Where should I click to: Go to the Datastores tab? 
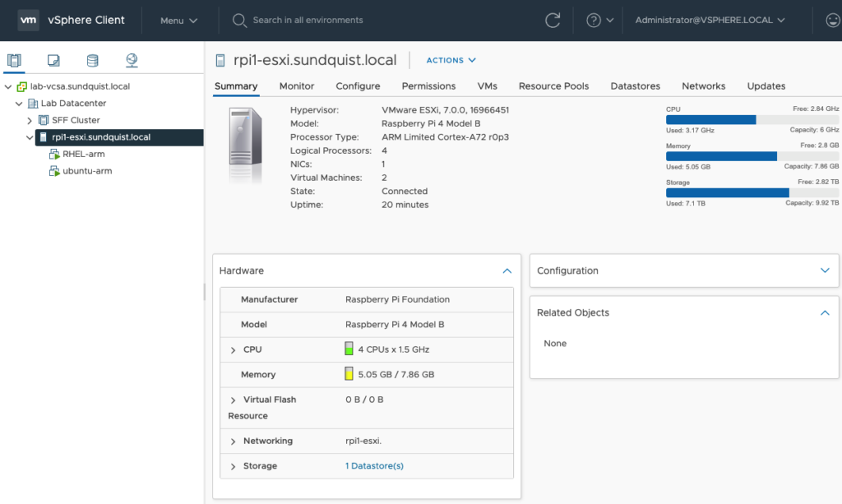point(636,86)
